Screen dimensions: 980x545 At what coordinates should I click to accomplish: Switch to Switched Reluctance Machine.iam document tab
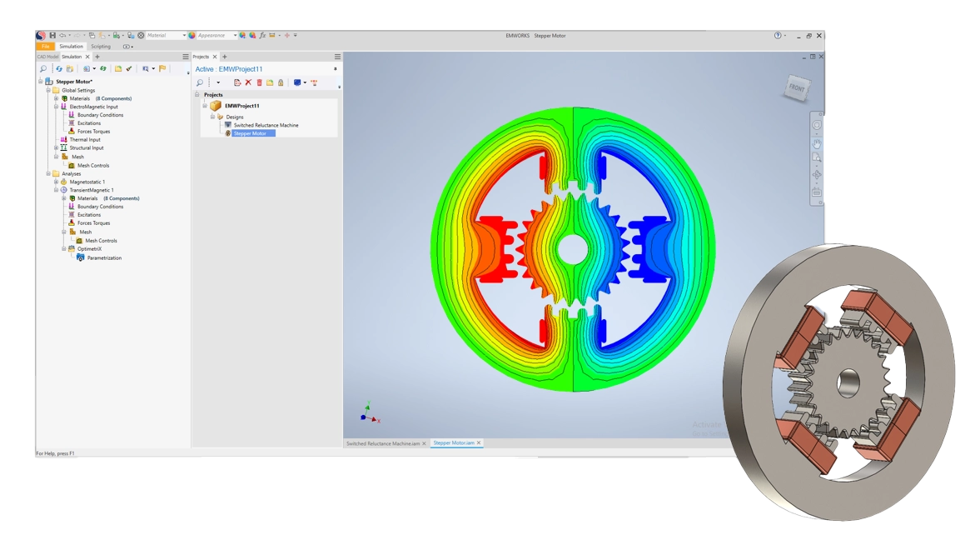point(383,443)
